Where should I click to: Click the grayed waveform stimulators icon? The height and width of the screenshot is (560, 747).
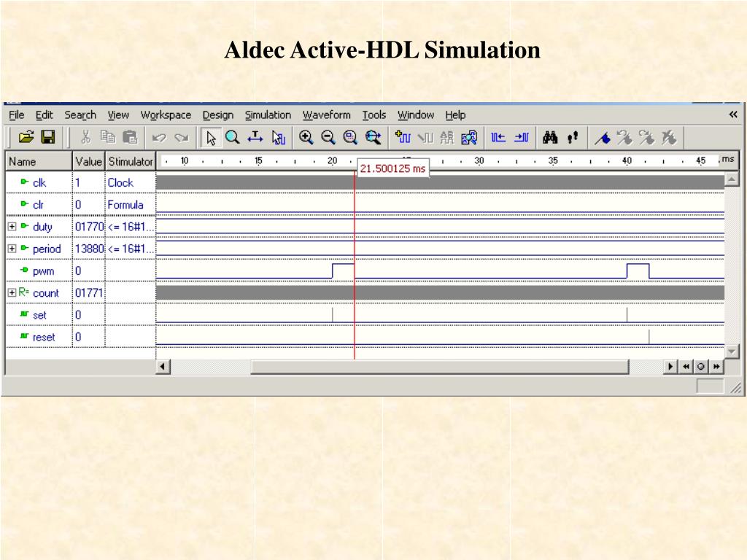425,138
